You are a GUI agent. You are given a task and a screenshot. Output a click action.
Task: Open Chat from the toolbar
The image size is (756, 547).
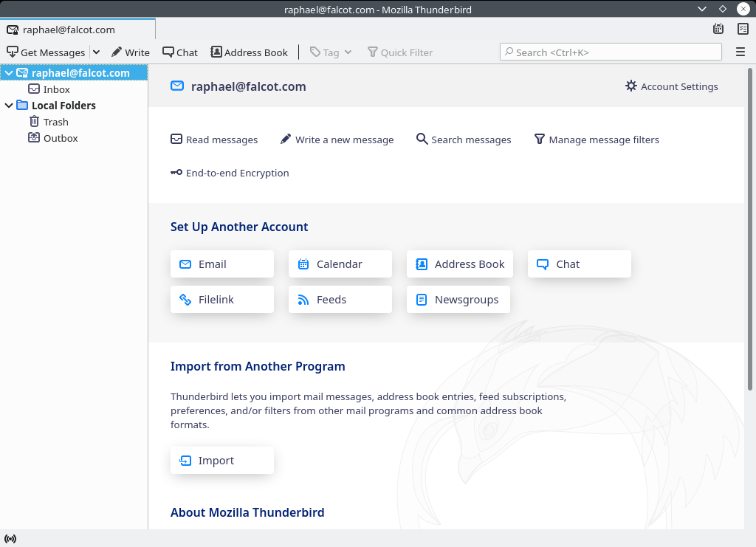point(179,52)
